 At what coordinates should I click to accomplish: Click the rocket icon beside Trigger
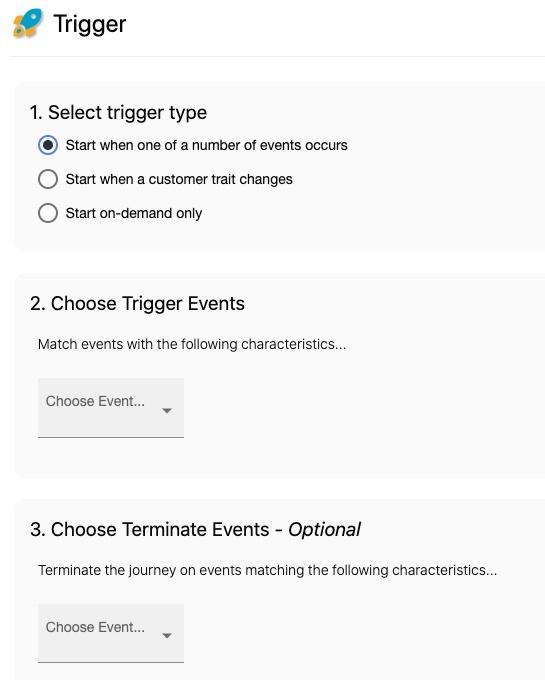pos(28,23)
